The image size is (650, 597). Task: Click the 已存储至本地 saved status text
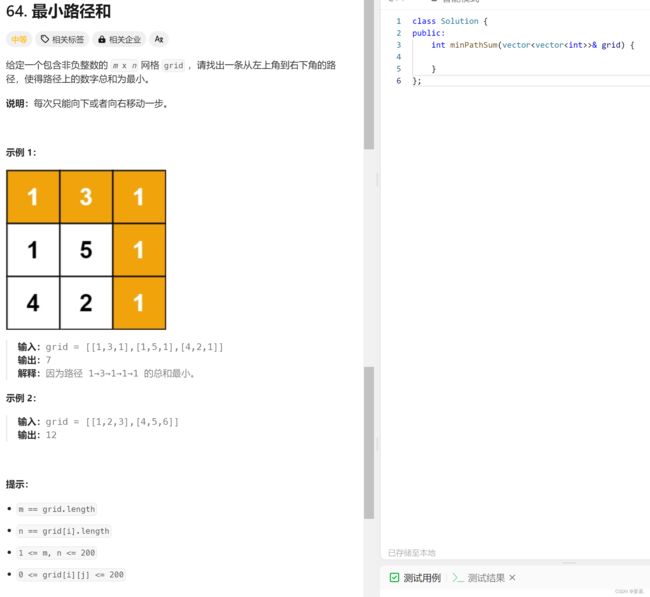pyautogui.click(x=412, y=553)
